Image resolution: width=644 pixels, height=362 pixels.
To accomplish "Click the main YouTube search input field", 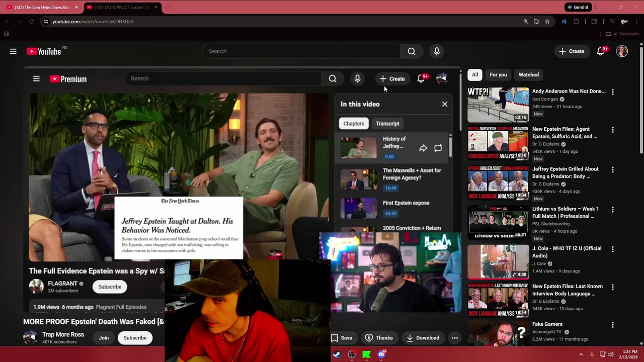I will (301, 51).
